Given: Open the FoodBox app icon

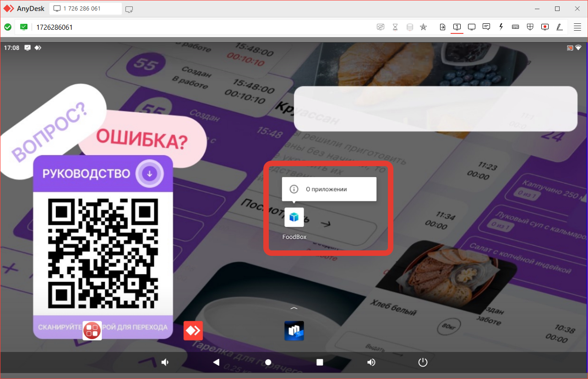Looking at the screenshot, I should click(294, 217).
